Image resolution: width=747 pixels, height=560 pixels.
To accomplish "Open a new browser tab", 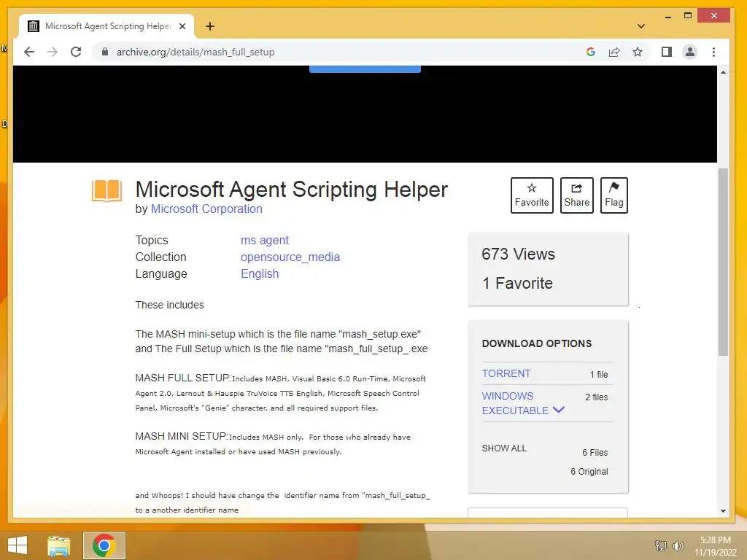I will [209, 26].
